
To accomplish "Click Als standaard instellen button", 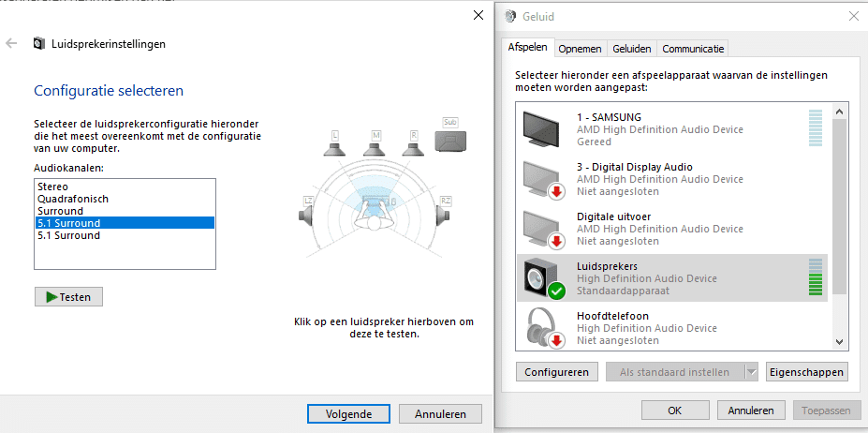I will point(675,372).
